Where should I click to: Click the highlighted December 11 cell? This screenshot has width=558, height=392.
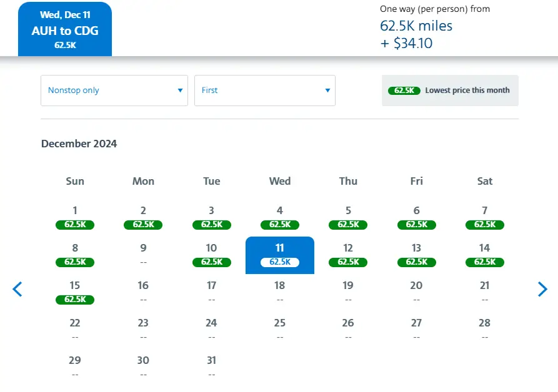[280, 255]
